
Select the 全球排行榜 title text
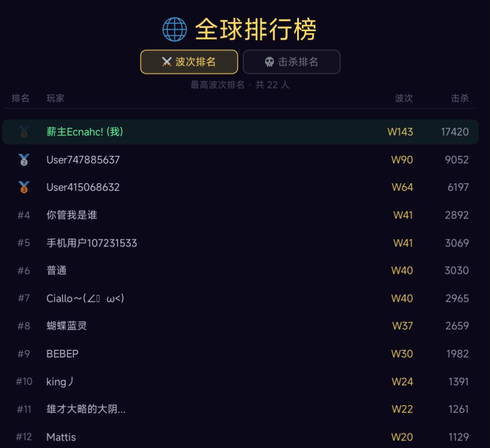255,29
